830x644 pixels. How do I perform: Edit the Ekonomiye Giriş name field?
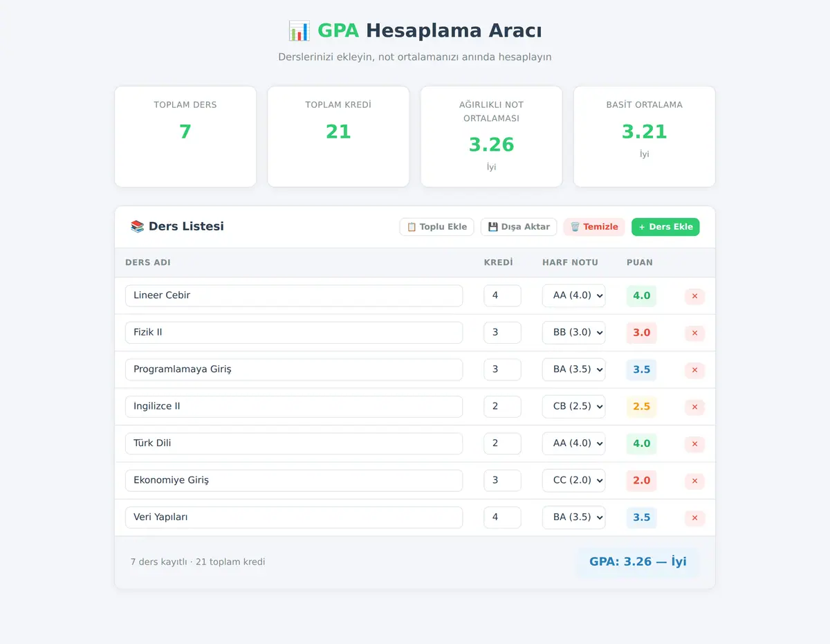tap(294, 481)
